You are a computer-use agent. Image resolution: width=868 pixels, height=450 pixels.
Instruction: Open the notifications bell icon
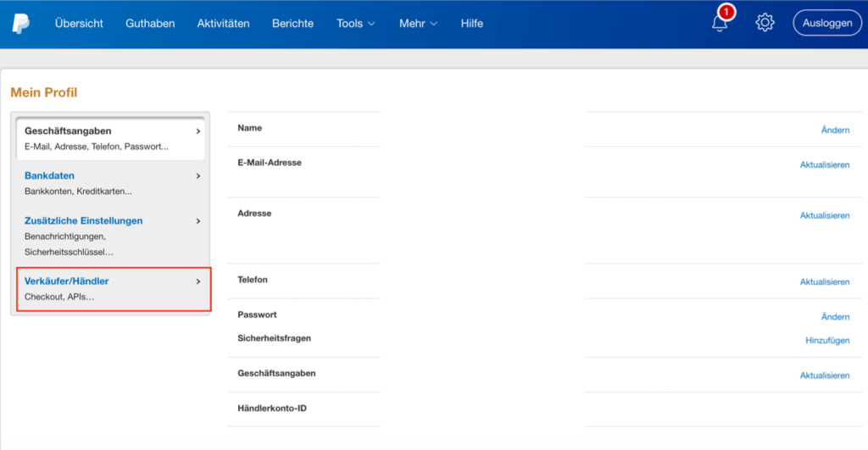coord(720,23)
